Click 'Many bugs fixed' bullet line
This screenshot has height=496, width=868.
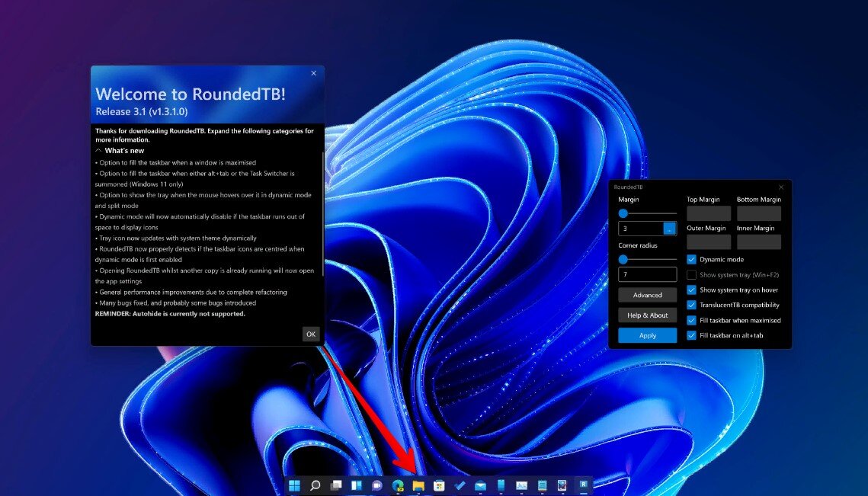coord(175,302)
